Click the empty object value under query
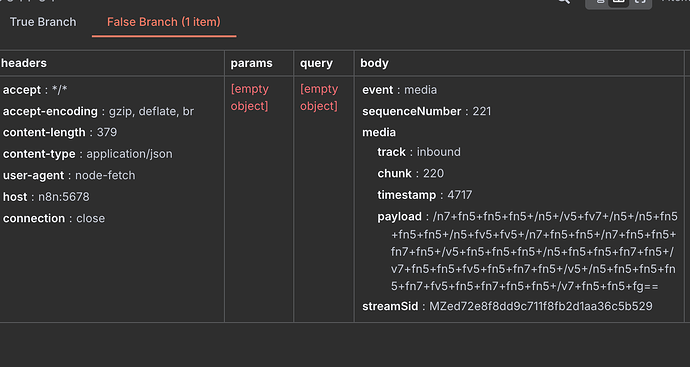The image size is (690, 367). pyautogui.click(x=319, y=97)
